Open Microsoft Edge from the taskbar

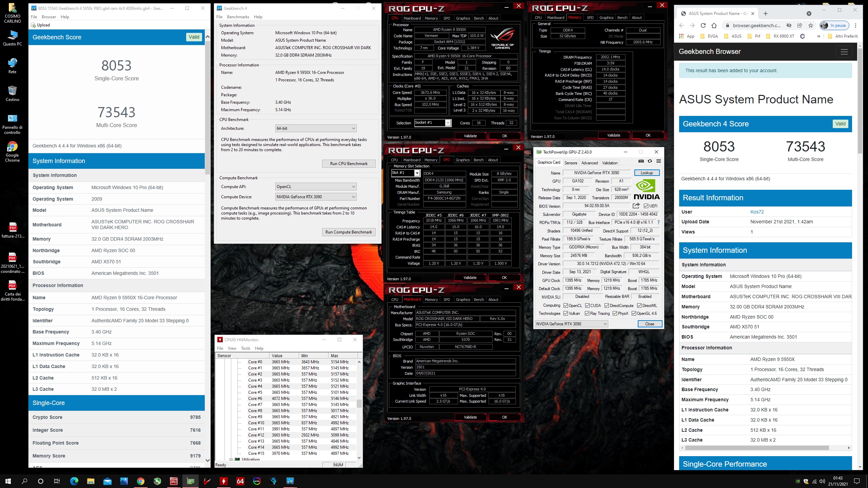tap(74, 481)
